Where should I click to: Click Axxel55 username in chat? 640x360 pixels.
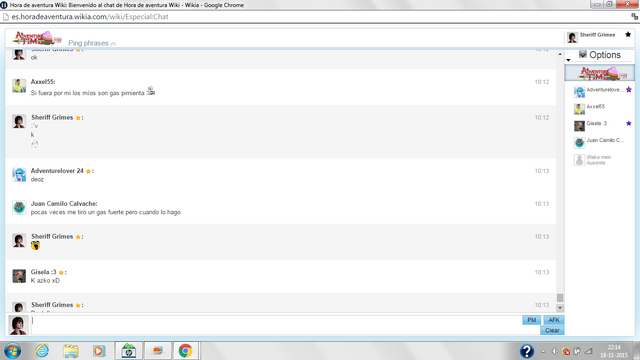42,82
